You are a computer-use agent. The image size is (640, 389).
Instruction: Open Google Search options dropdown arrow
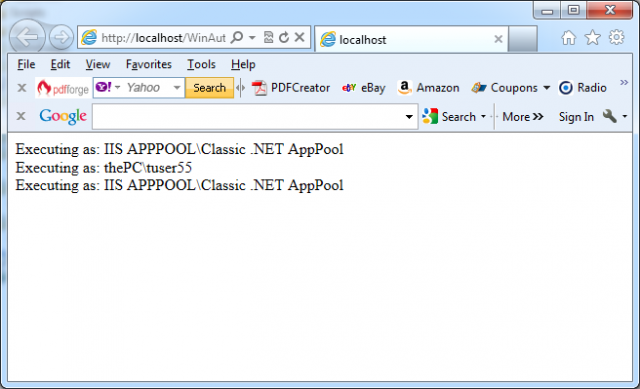483,117
